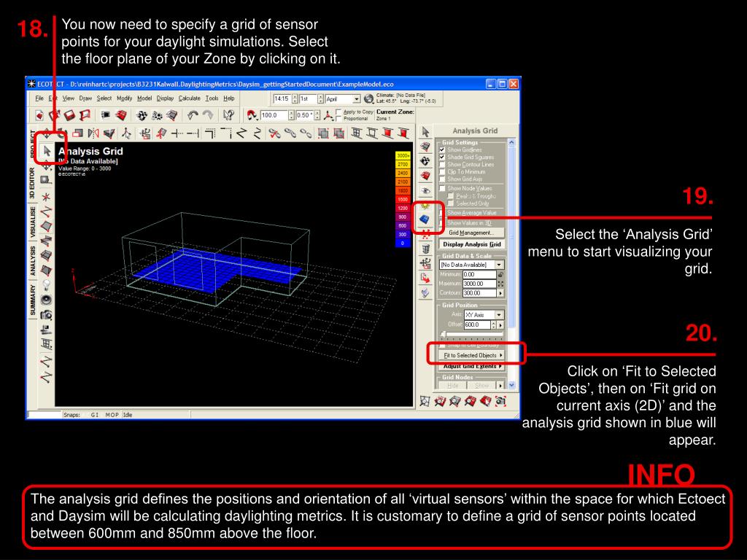Switch to the SUMMARY side tab

point(32,300)
